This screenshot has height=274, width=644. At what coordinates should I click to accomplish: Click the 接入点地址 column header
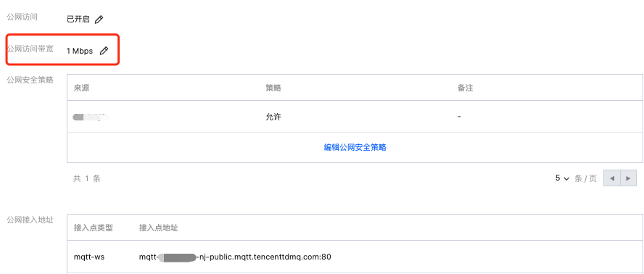tap(159, 228)
